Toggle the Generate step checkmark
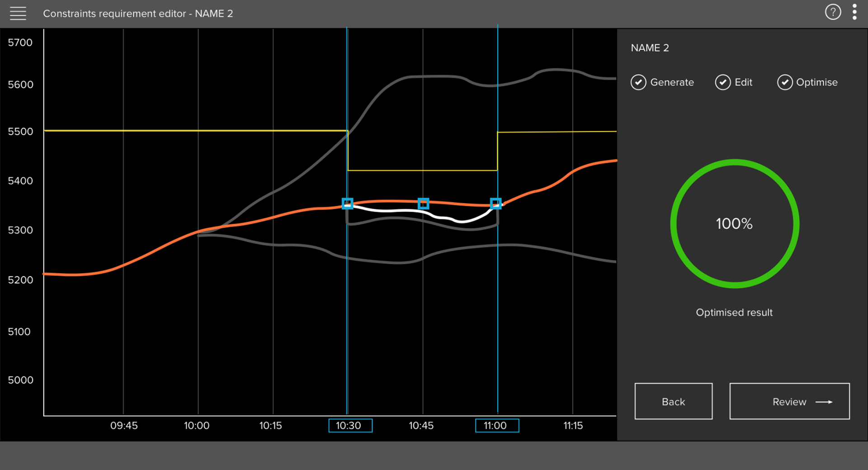Viewport: 868px width, 470px height. [638, 82]
